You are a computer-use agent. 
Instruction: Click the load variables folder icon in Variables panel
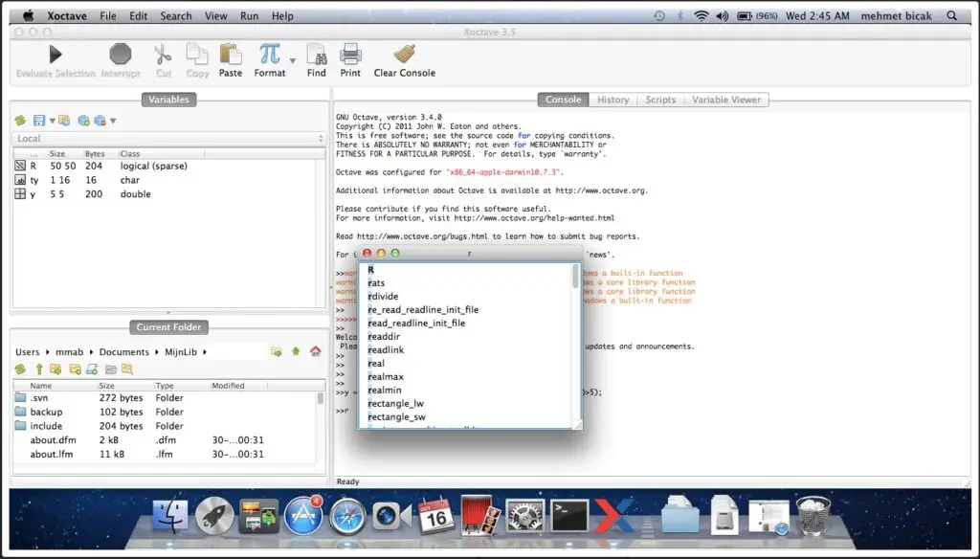(64, 121)
